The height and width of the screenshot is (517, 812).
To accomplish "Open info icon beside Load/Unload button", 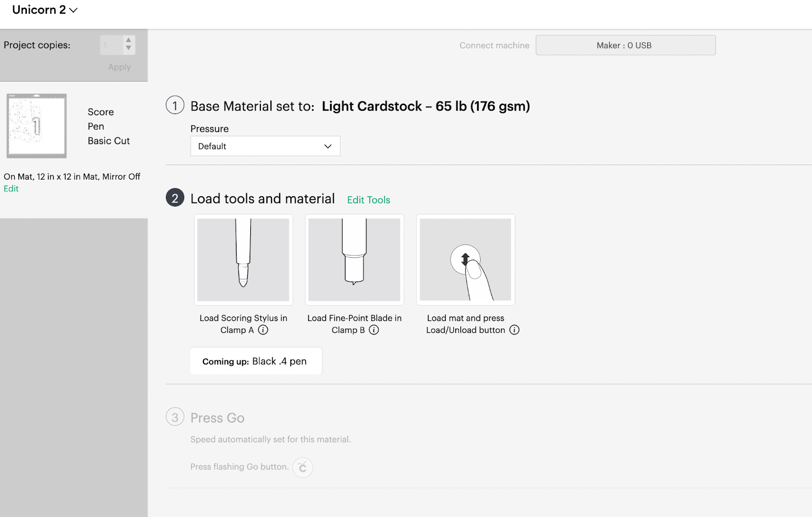I will 515,330.
